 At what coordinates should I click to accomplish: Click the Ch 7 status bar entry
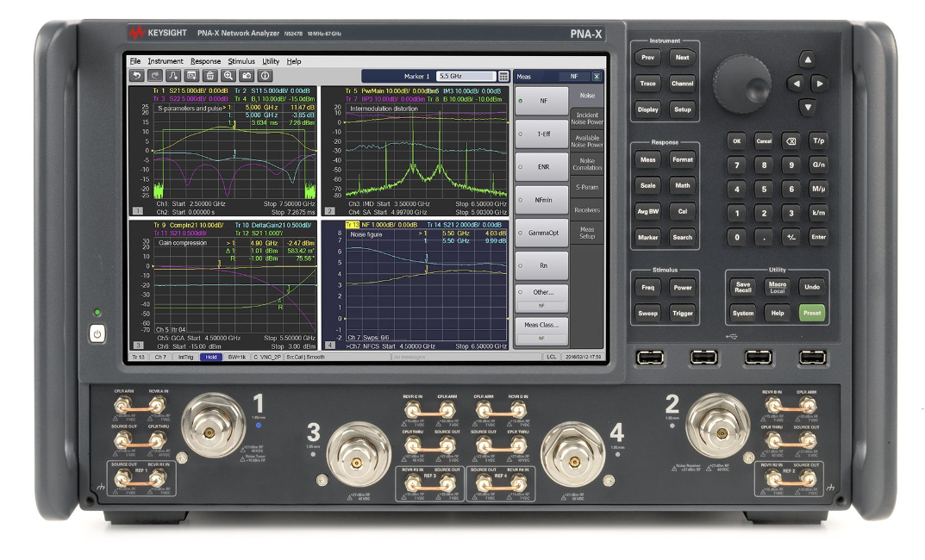(159, 358)
